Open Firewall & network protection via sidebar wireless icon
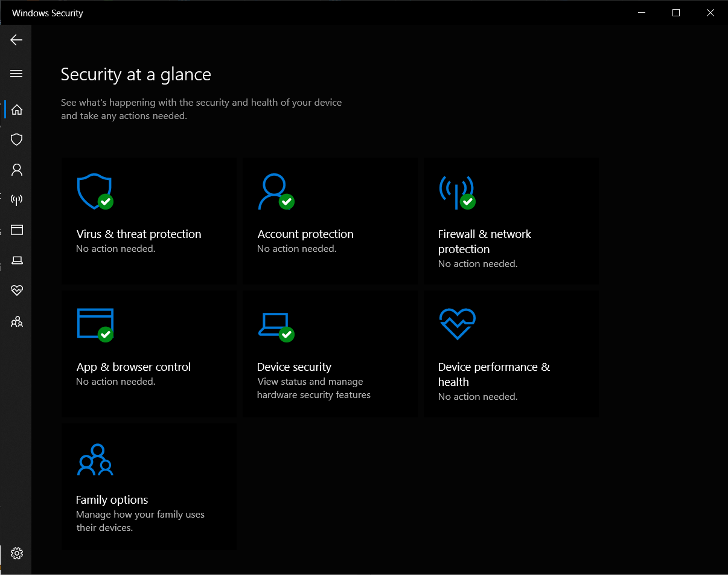Image resolution: width=728 pixels, height=575 pixels. pyautogui.click(x=16, y=200)
